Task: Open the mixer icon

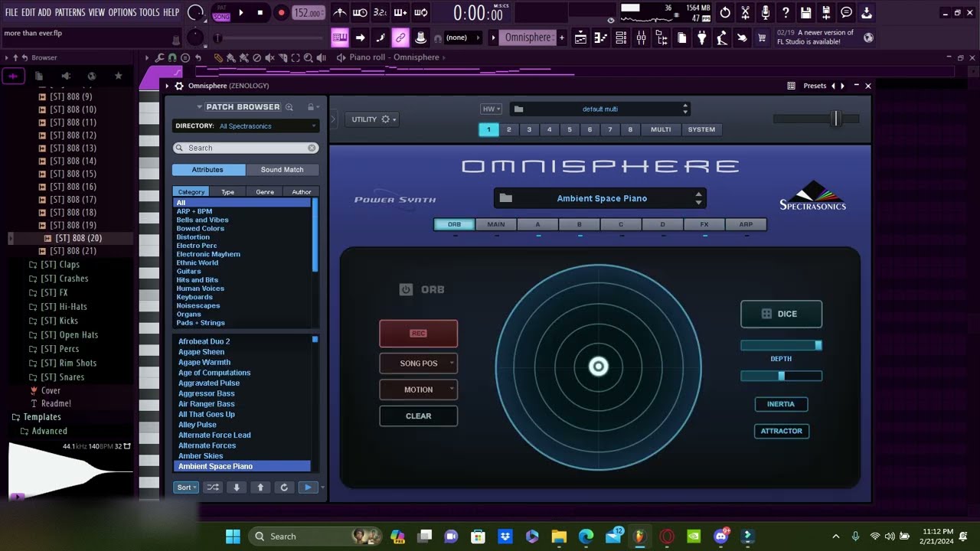Action: tap(642, 37)
